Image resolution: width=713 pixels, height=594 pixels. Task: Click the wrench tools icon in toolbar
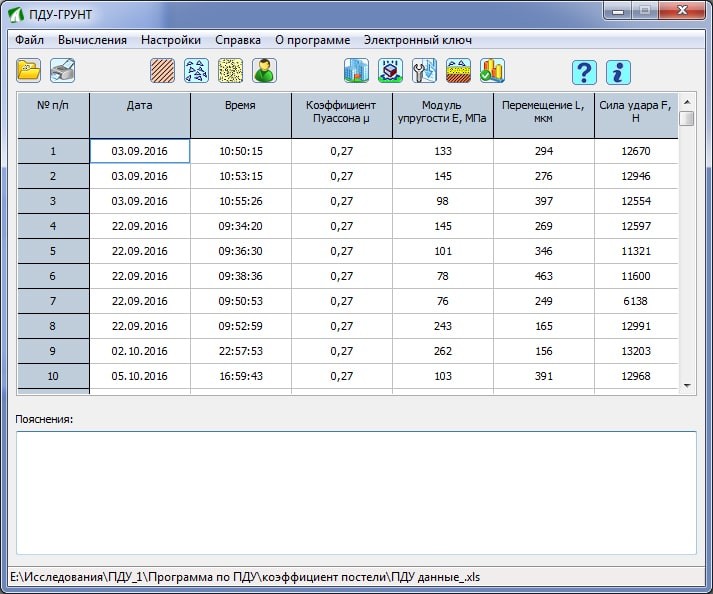pos(424,71)
